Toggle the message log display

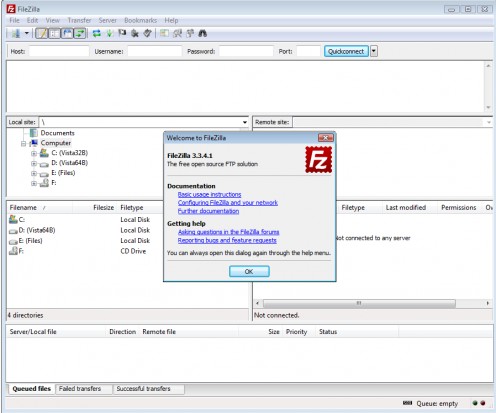[42, 33]
